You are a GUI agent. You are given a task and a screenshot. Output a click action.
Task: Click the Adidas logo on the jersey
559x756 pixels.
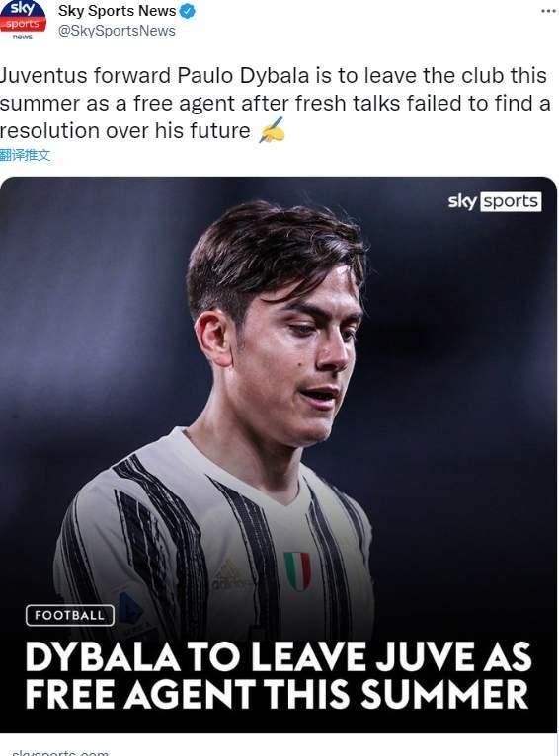[x=229, y=575]
